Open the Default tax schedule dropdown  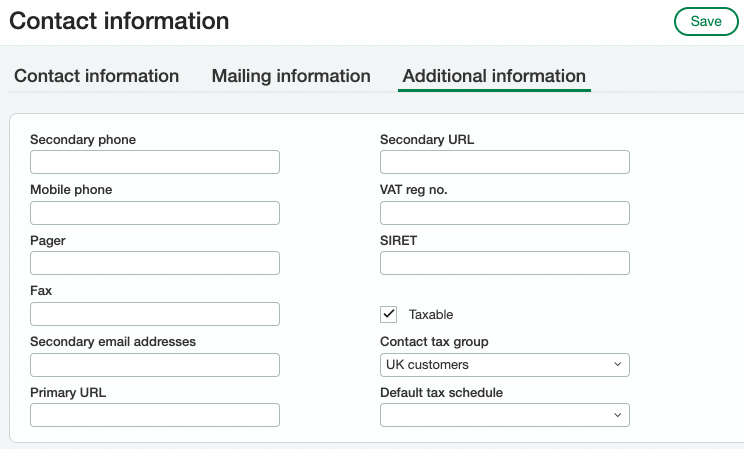tap(504, 415)
